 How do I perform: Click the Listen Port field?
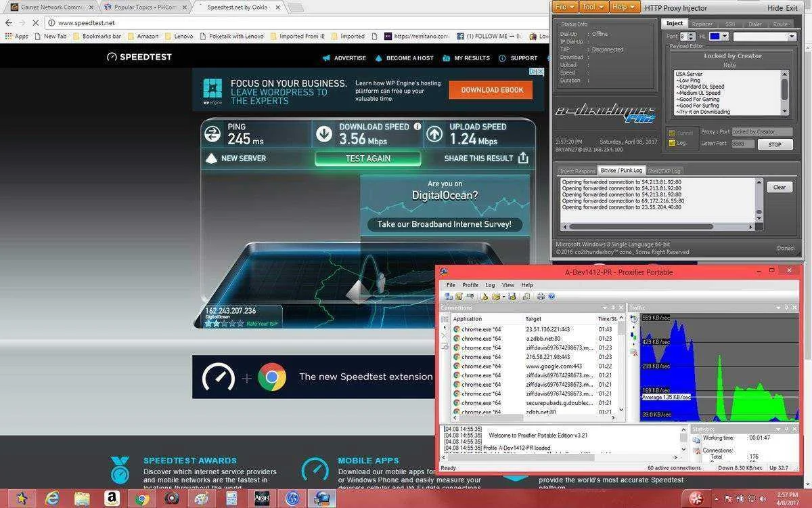pos(743,144)
